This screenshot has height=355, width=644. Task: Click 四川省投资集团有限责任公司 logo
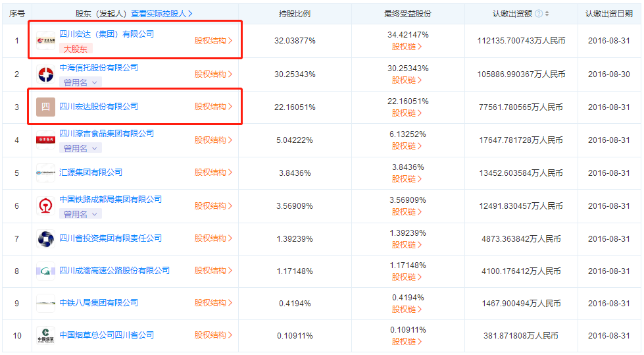click(x=45, y=238)
